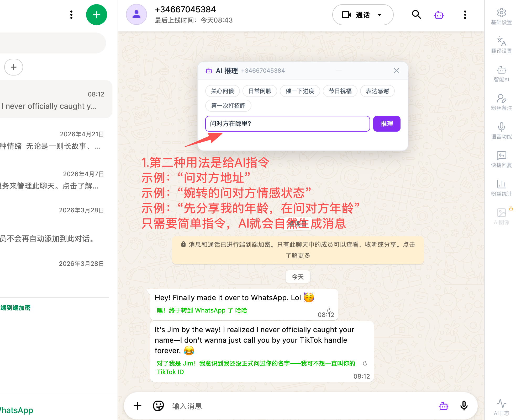Start new chat with green plus
The height and width of the screenshot is (420, 516).
pyautogui.click(x=97, y=15)
